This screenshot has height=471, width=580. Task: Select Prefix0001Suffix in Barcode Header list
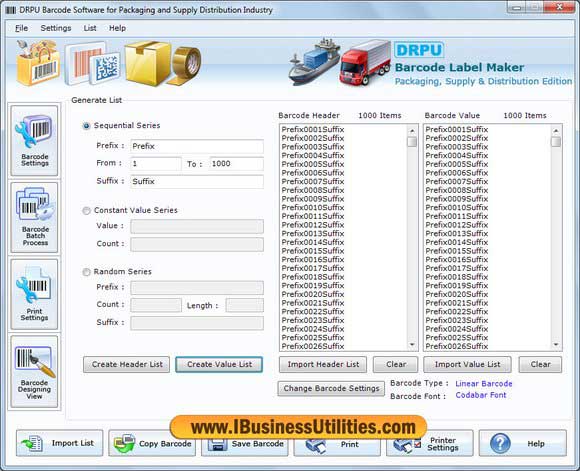click(x=313, y=129)
